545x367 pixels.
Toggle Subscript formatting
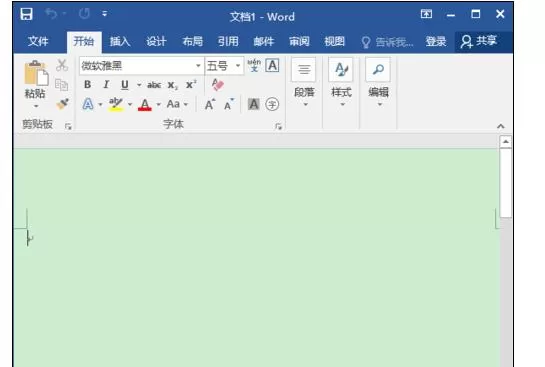pyautogui.click(x=172, y=85)
